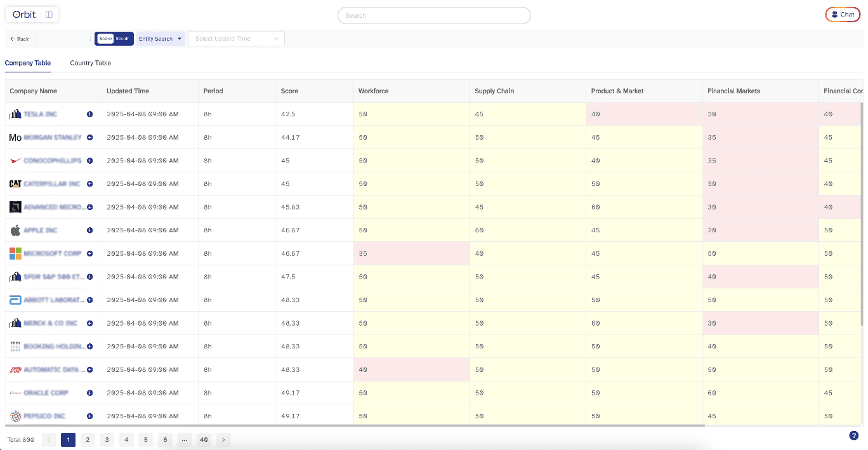The width and height of the screenshot is (868, 450).
Task: Toggle the sidebar panel icon beside Orbit
Action: 49,15
